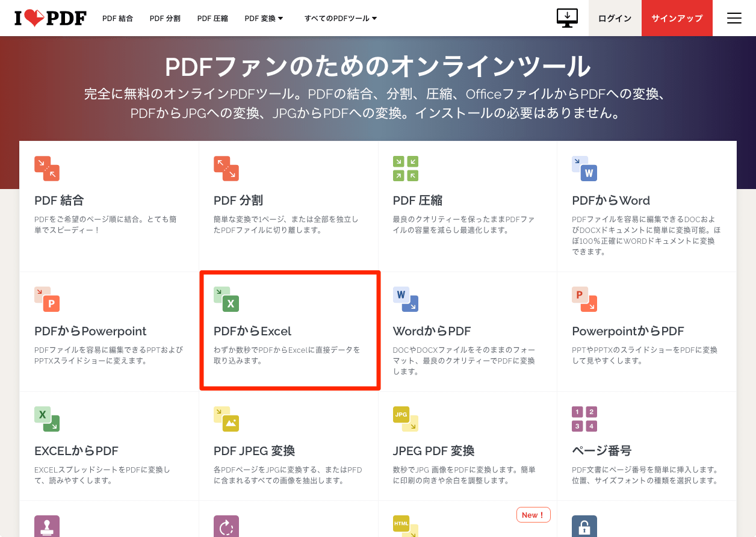Click the HTML to PDF icon
The width and height of the screenshot is (756, 537).
406,526
